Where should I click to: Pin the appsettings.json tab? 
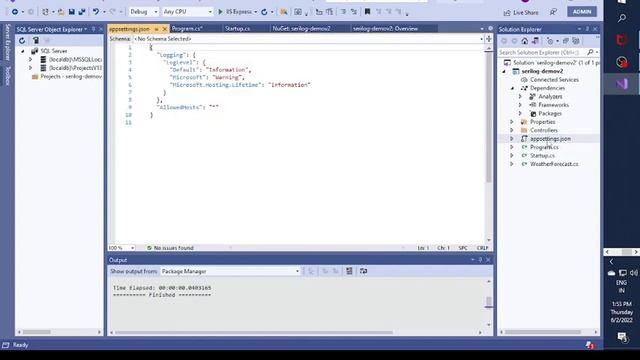pos(157,29)
